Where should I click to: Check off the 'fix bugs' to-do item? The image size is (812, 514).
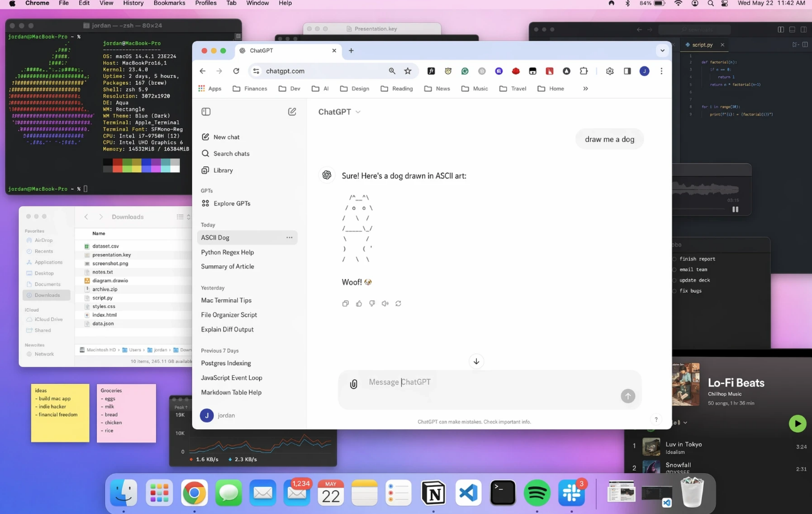pyautogui.click(x=674, y=291)
